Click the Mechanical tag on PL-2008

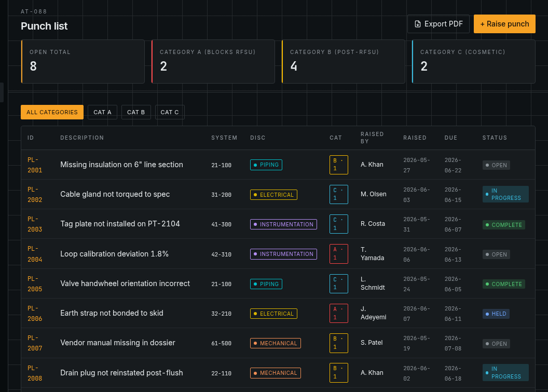pyautogui.click(x=276, y=373)
